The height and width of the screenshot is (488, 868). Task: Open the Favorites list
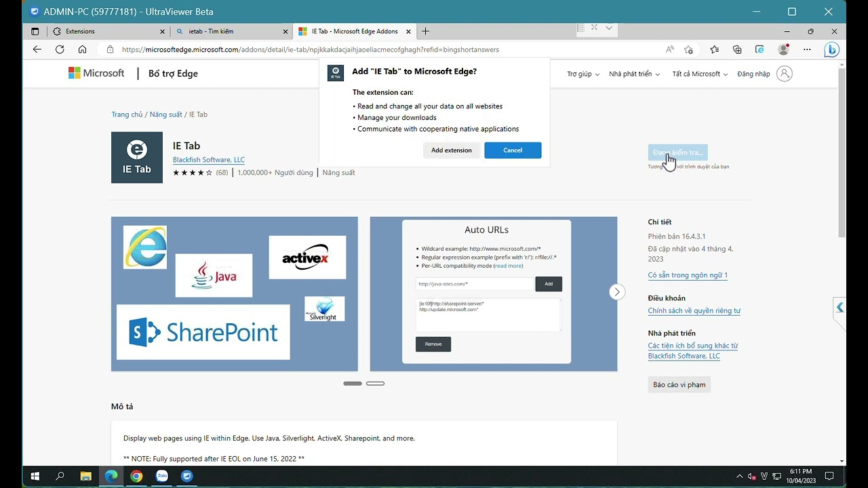pos(715,49)
